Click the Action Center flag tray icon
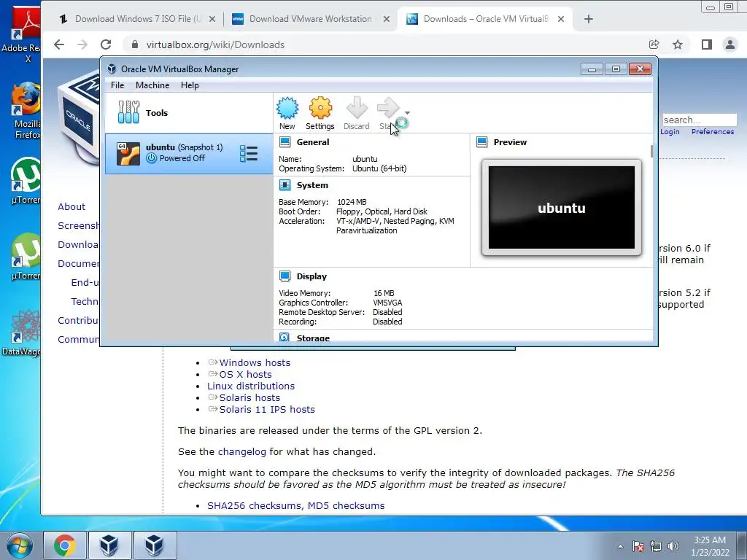The image size is (747, 560). tap(638, 546)
